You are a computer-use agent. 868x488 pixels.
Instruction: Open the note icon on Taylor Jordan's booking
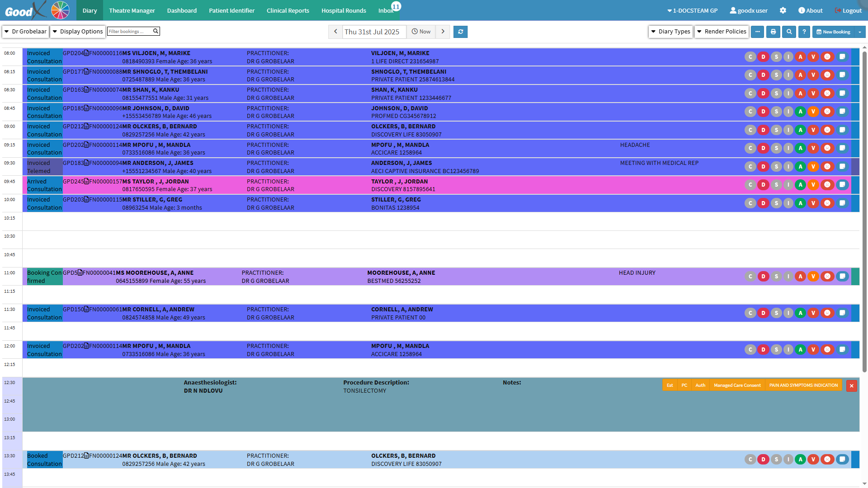(x=842, y=185)
